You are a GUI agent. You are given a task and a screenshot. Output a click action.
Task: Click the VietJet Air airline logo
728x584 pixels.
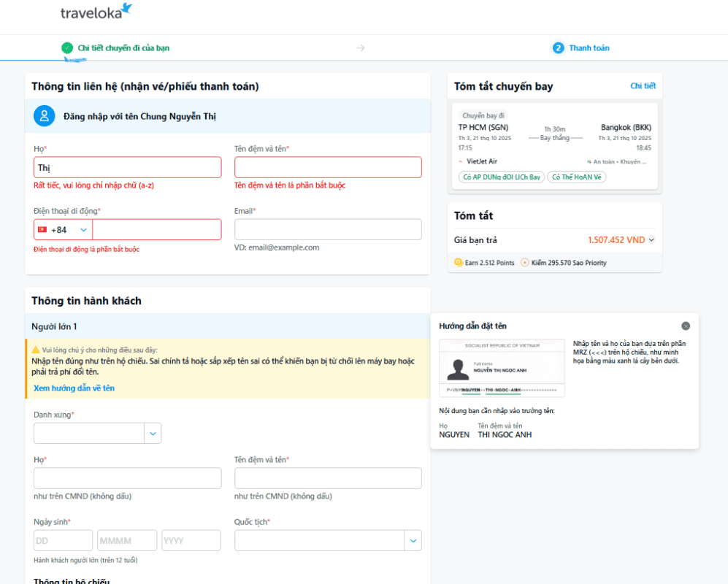click(460, 162)
